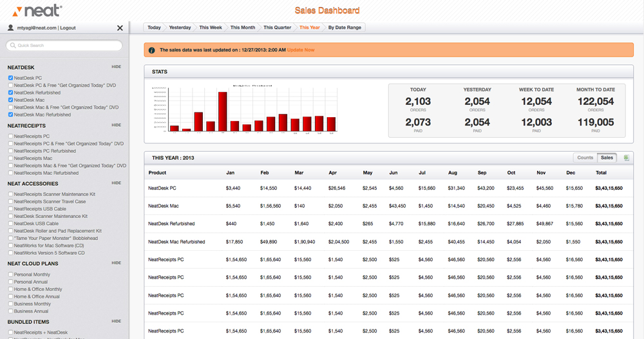Select the NeatDesk Mac row name
The width and height of the screenshot is (644, 339).
[x=163, y=206]
